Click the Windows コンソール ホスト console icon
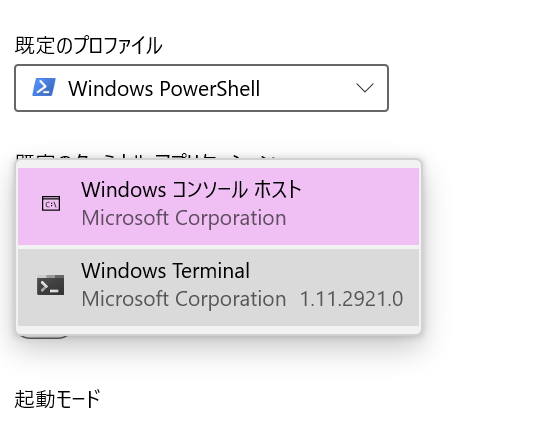 click(51, 204)
